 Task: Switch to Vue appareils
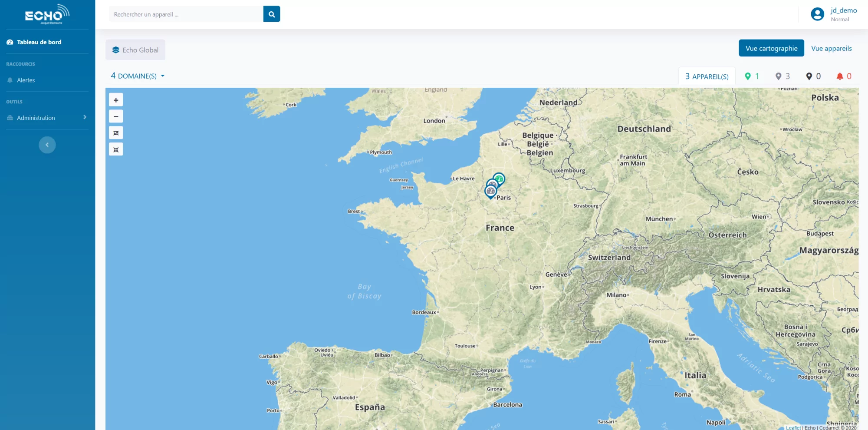(831, 48)
